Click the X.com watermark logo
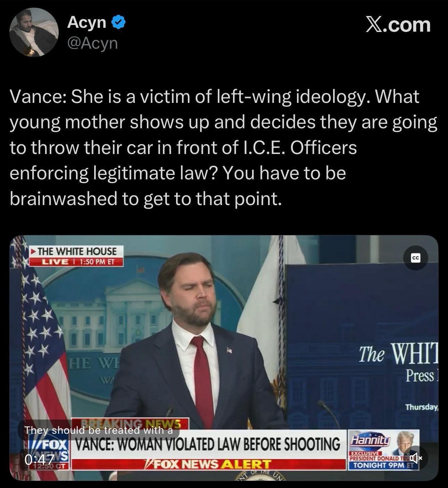448x488 pixels. (398, 25)
